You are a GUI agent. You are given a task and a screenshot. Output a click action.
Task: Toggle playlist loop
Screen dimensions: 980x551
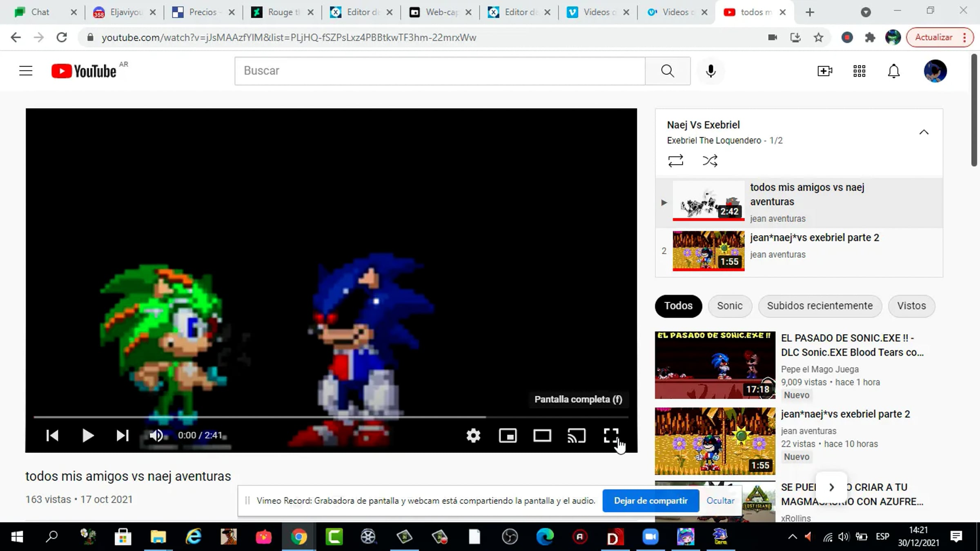[x=675, y=161]
